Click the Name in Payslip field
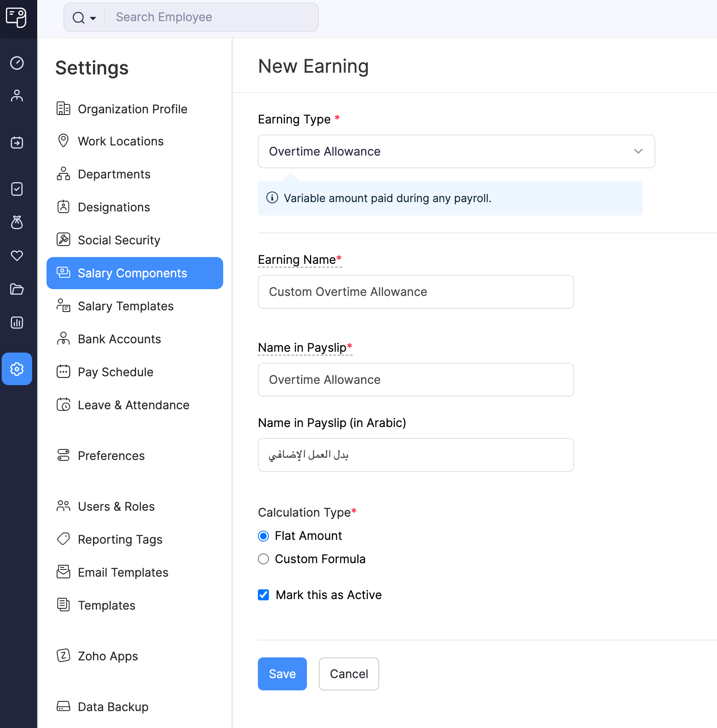Screen dimensions: 717x728 point(416,380)
